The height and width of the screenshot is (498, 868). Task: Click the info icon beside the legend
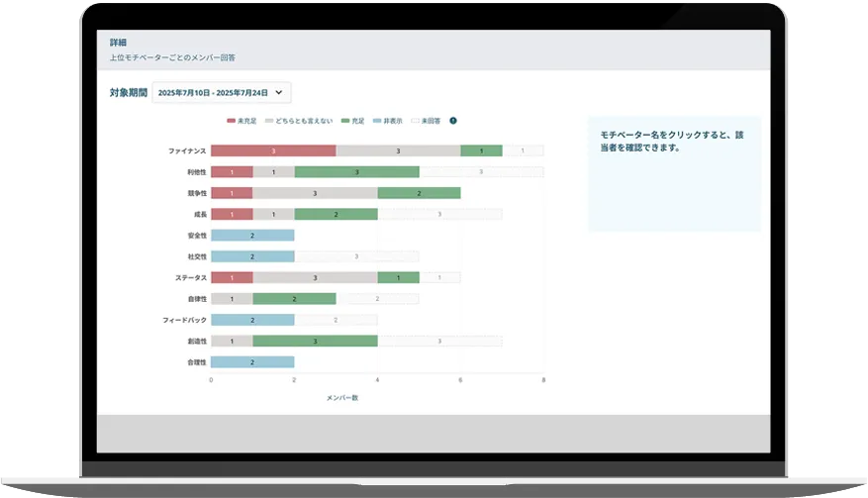click(x=453, y=121)
